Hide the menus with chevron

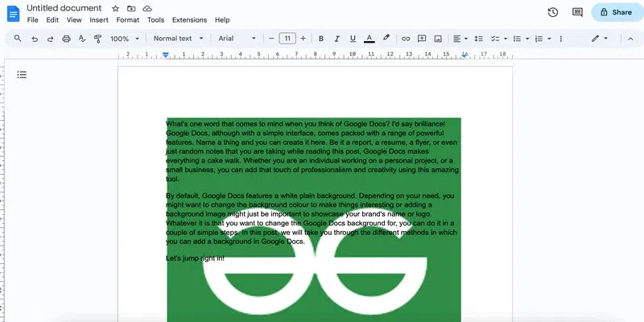point(630,39)
